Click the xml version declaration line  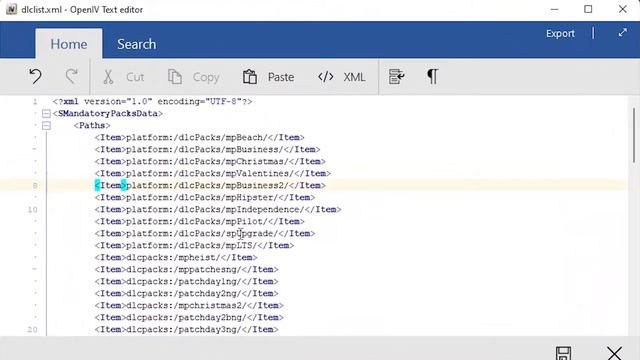152,102
